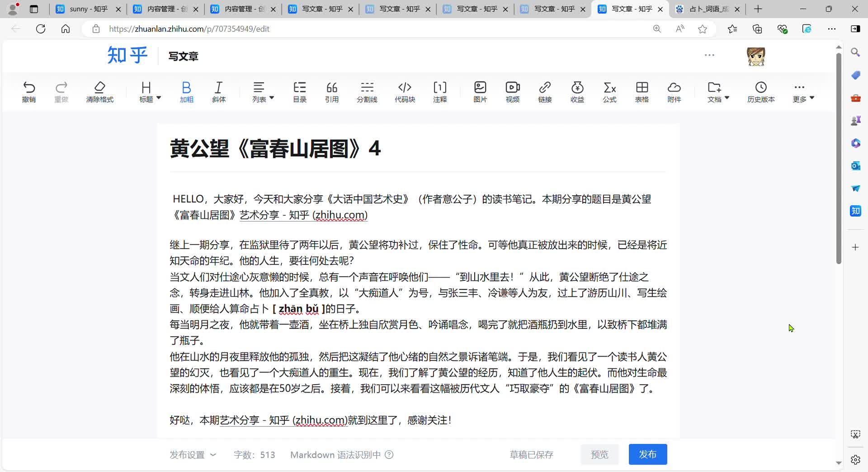Open the tab actions menu
Viewport: 868px width, 472px height.
point(34,9)
